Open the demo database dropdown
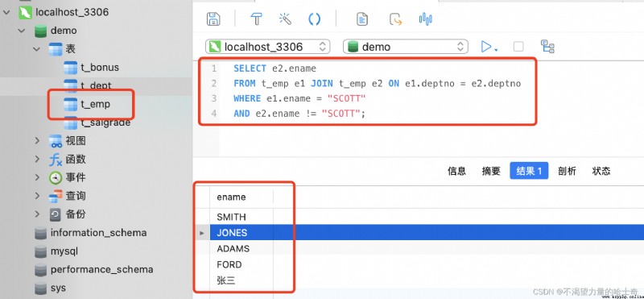This screenshot has width=644, height=299. coord(406,47)
